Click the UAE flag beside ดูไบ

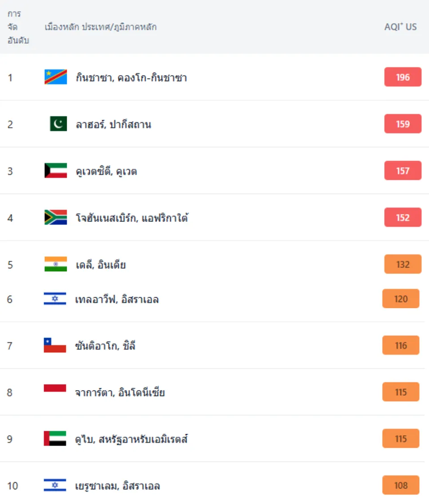[55, 438]
